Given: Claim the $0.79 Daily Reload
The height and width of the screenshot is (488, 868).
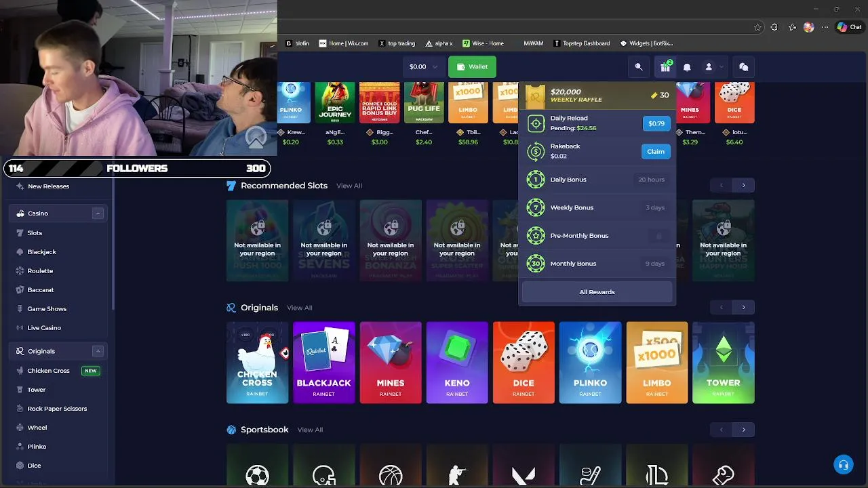Looking at the screenshot, I should pyautogui.click(x=656, y=123).
